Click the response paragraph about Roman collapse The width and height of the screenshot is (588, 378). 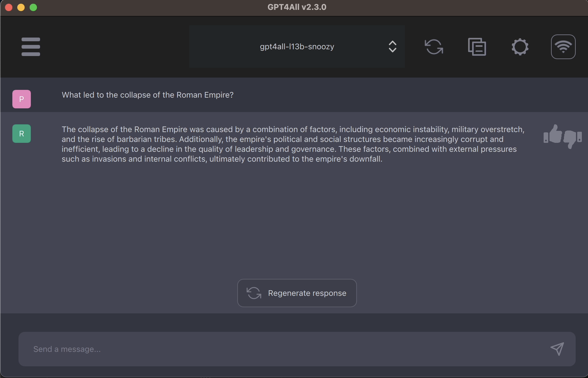tap(293, 144)
